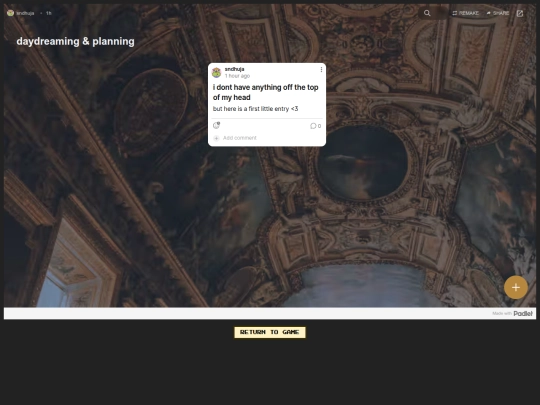
Task: Open post titled 'i dont have anything'
Action: point(266,92)
